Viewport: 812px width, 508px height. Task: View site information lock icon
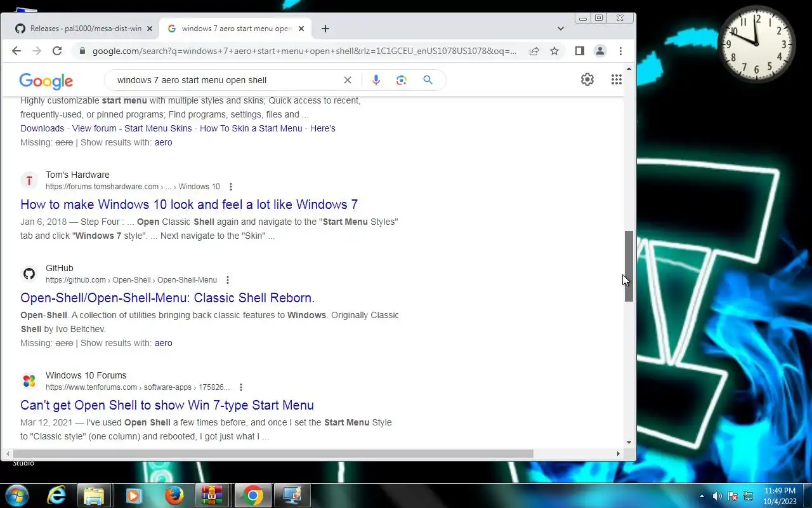coord(82,51)
